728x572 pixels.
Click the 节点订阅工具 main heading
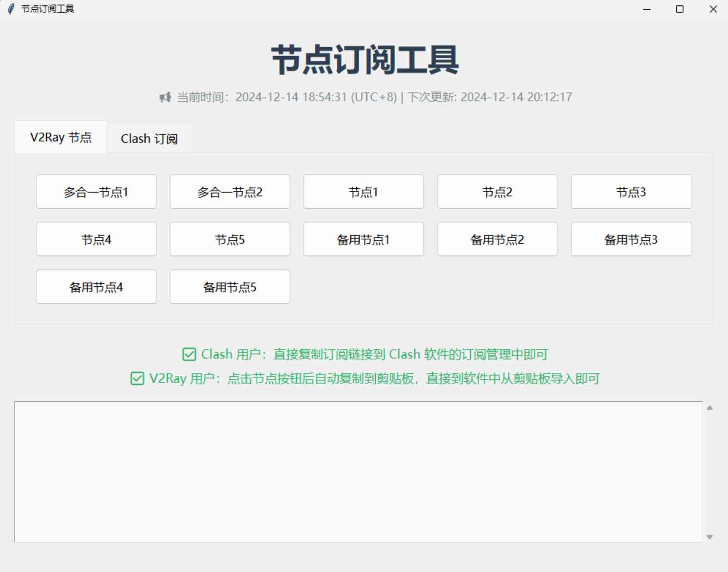click(x=365, y=59)
